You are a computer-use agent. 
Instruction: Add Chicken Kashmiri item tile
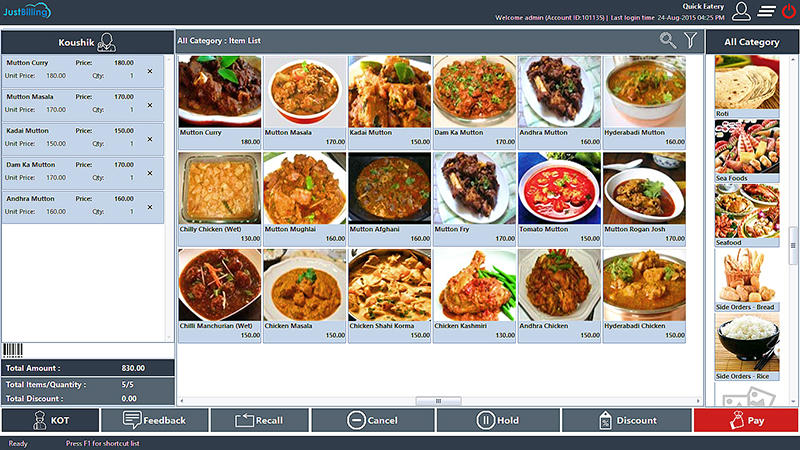[474, 295]
